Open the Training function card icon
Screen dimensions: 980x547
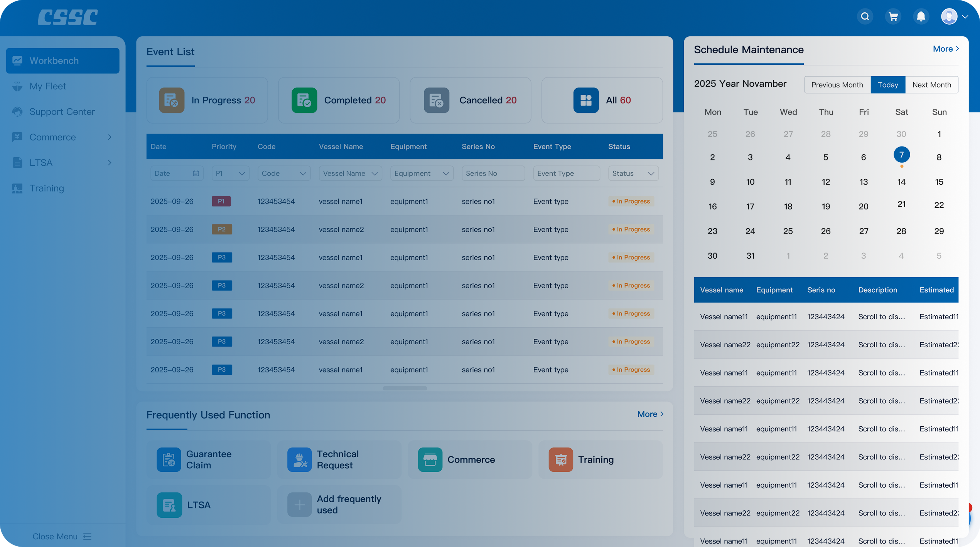[561, 459]
